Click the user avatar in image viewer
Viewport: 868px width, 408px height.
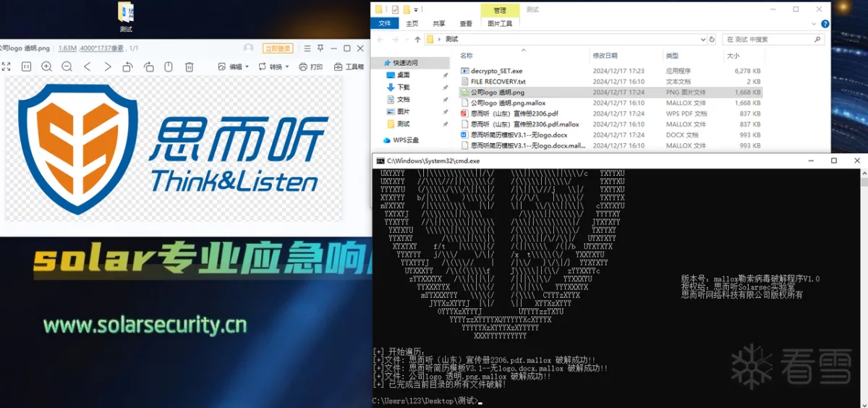(249, 48)
